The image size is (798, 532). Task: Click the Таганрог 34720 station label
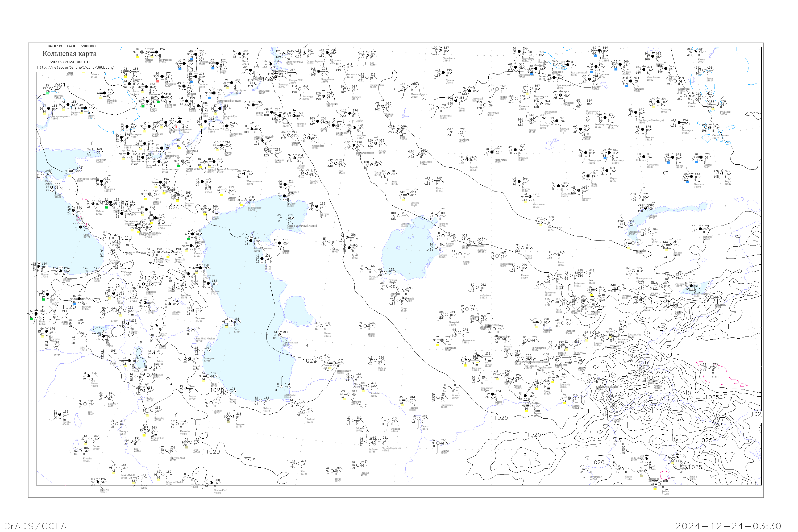pyautogui.click(x=101, y=161)
